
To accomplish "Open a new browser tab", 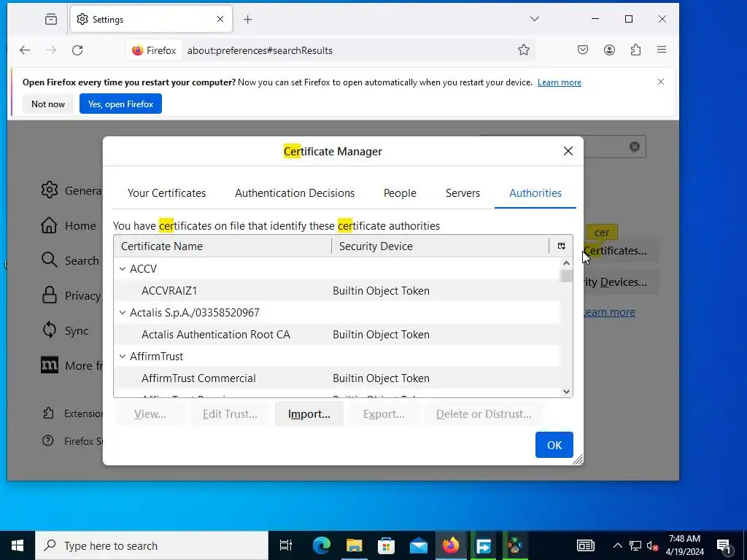I will pyautogui.click(x=247, y=19).
